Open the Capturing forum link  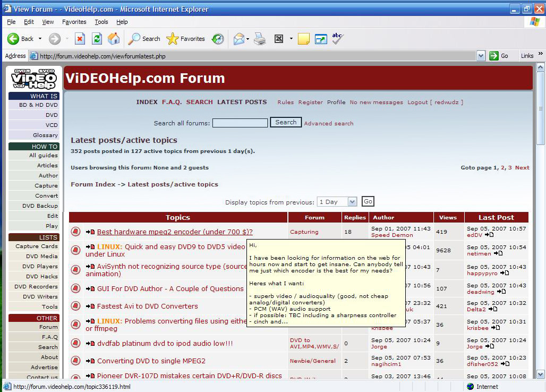(x=304, y=232)
